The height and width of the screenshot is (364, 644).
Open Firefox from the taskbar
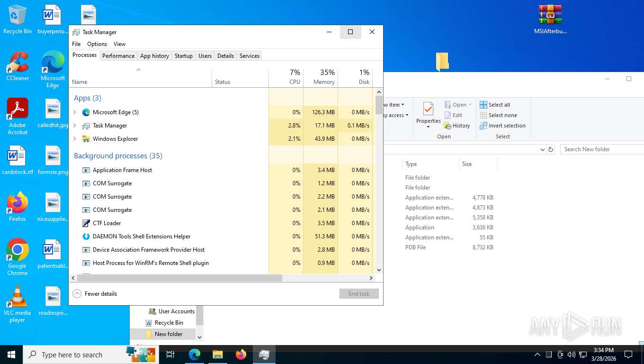(241, 355)
